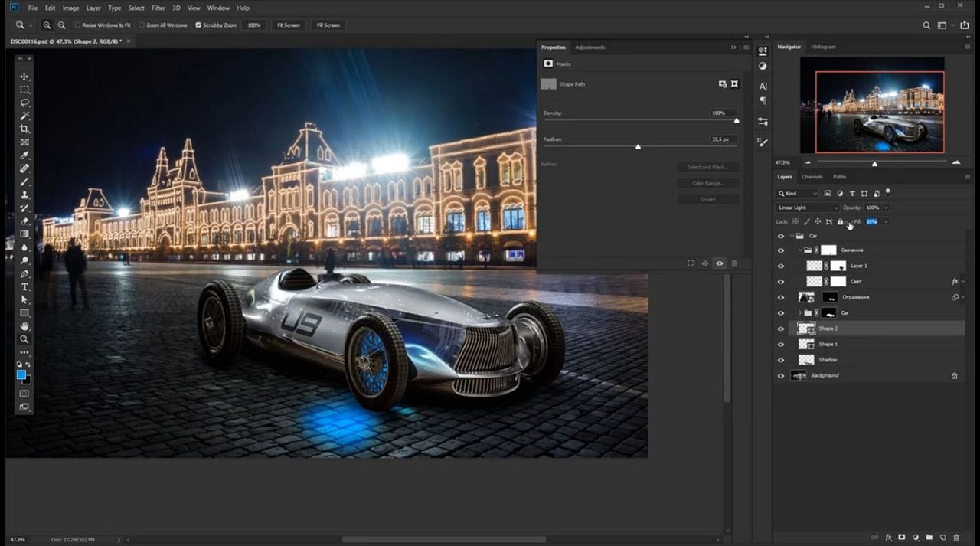This screenshot has height=546, width=980.
Task: Open the Filter menu
Action: 158,8
